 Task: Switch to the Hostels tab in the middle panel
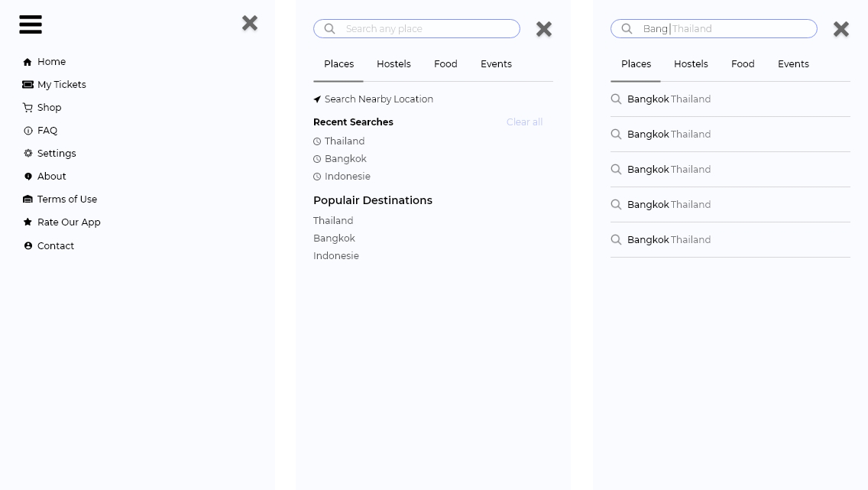(394, 64)
